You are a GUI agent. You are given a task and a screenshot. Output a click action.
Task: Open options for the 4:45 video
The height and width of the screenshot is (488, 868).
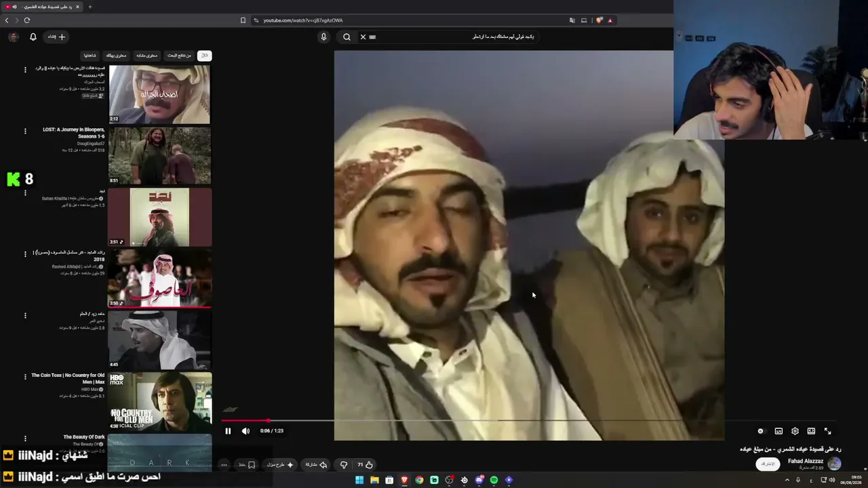[x=25, y=315]
